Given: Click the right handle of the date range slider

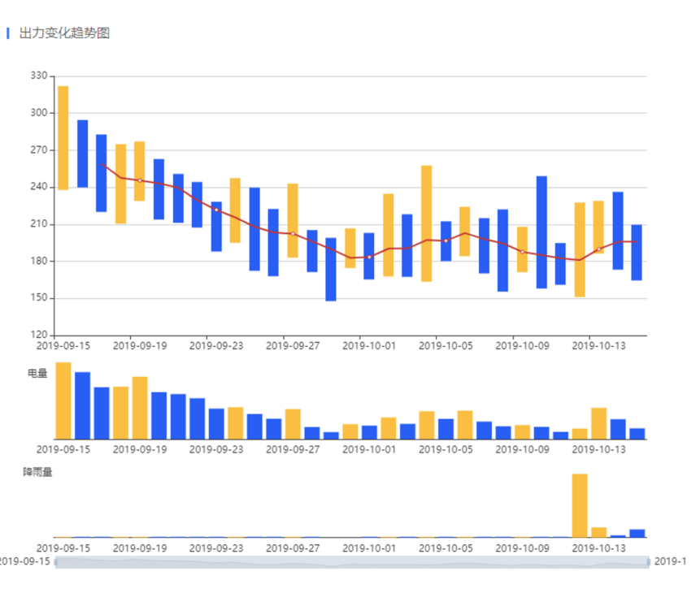Looking at the screenshot, I should (x=648, y=562).
